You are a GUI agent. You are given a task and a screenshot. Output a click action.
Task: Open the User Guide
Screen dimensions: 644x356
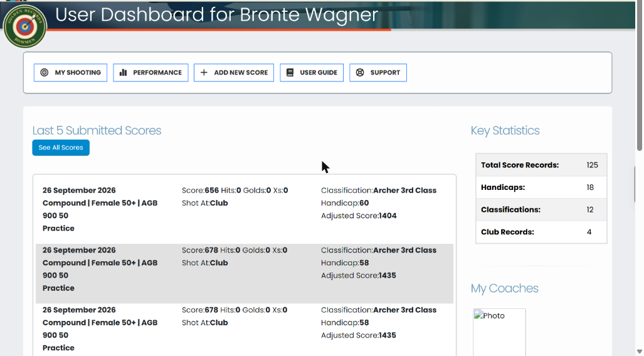click(312, 73)
